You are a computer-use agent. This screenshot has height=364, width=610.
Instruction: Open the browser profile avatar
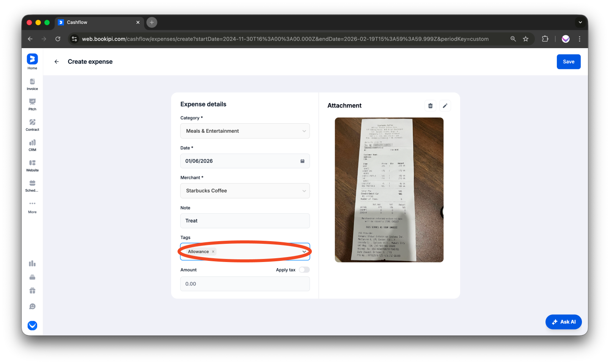point(566,39)
